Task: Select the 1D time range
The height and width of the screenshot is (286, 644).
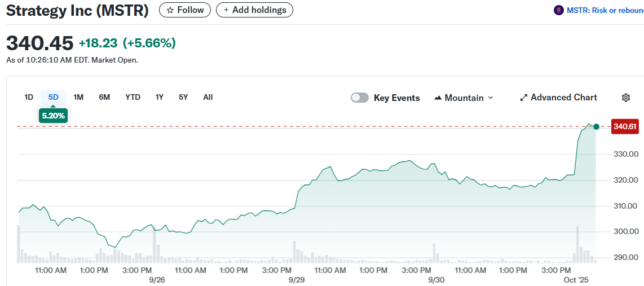Action: pos(29,97)
